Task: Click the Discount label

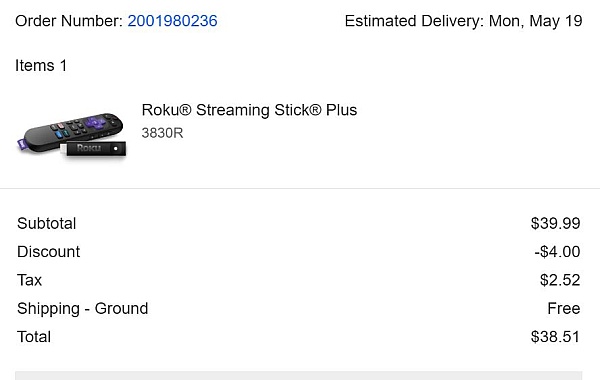Action: (x=49, y=252)
